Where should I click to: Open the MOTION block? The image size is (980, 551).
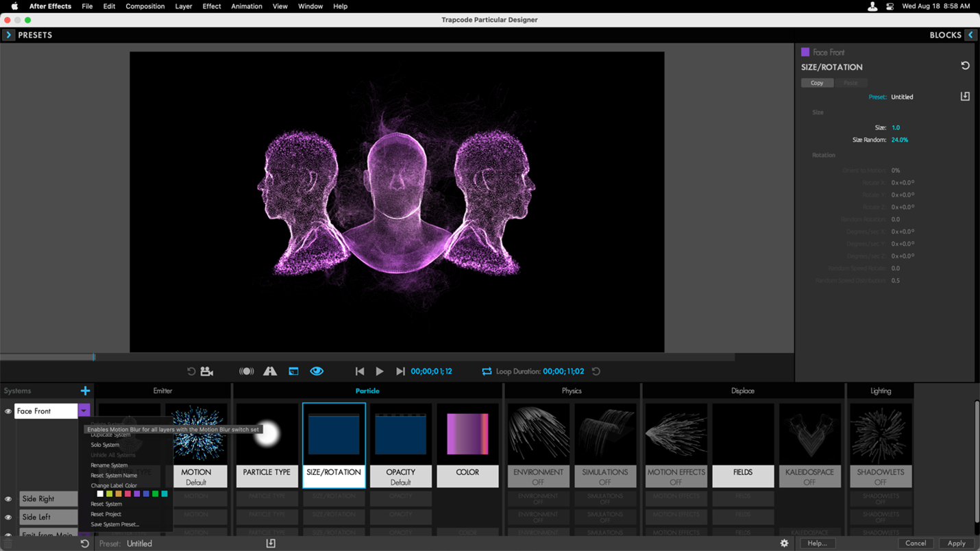click(x=196, y=445)
